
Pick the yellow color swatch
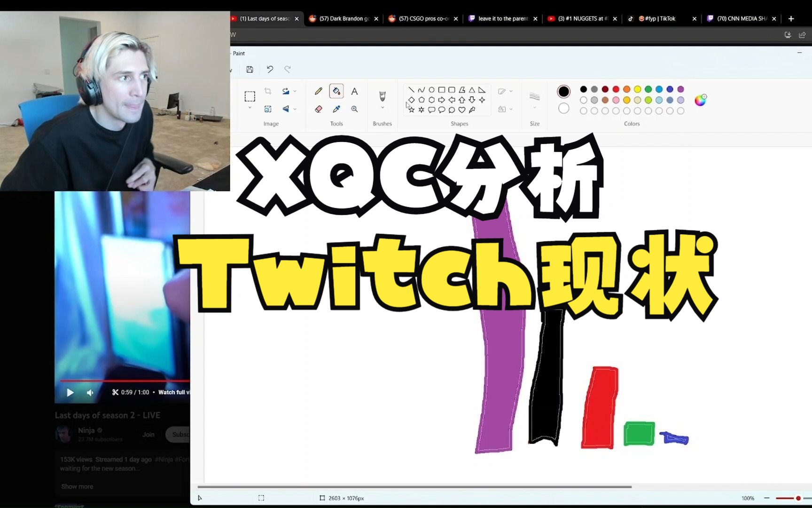[638, 89]
